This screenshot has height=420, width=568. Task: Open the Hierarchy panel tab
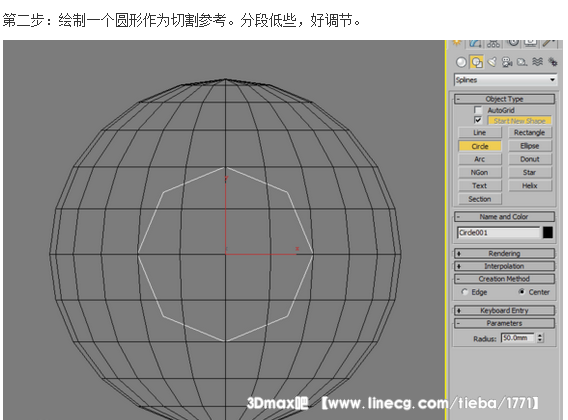(x=493, y=43)
